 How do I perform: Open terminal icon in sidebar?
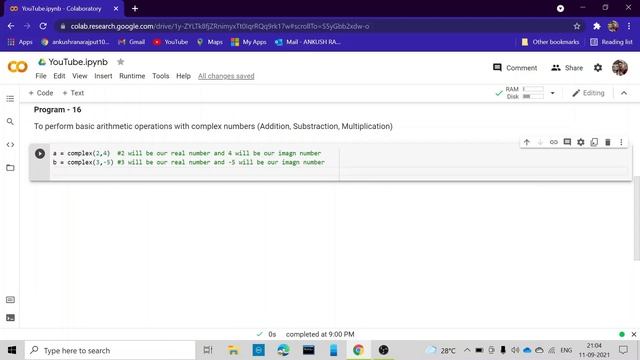[x=11, y=318]
